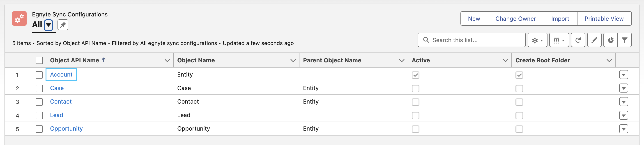Refresh the list view
The height and width of the screenshot is (145, 644).
[578, 40]
